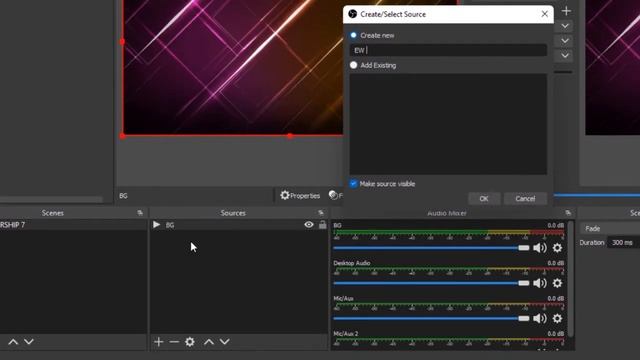Click the Audio Mixer vertical scrollbar
Screen dimensions: 640x360
(x=570, y=279)
